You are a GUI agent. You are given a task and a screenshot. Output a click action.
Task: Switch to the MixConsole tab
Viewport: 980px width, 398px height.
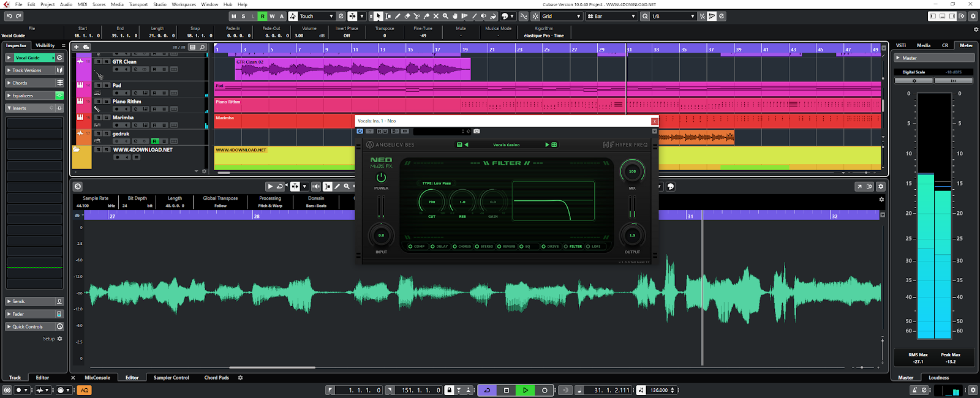[x=97, y=378]
